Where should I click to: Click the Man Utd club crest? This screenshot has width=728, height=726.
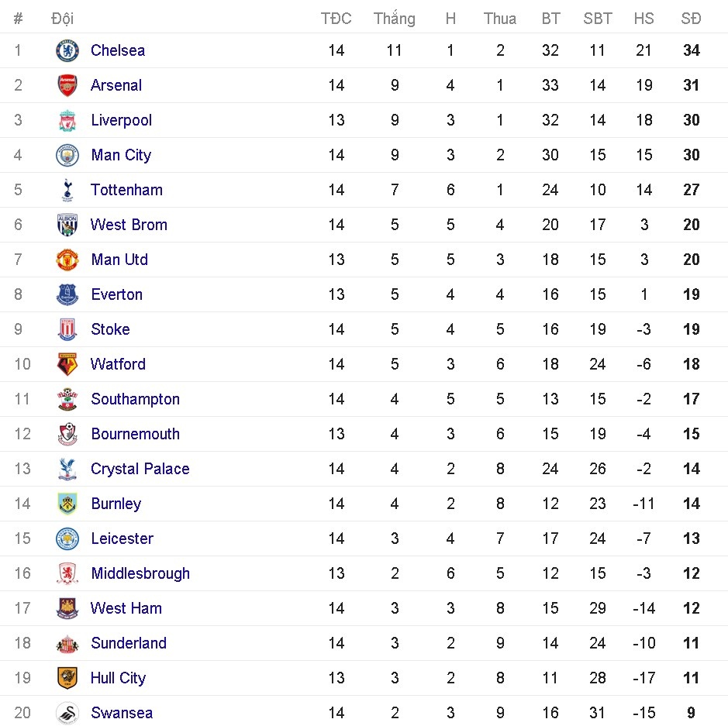tap(67, 260)
